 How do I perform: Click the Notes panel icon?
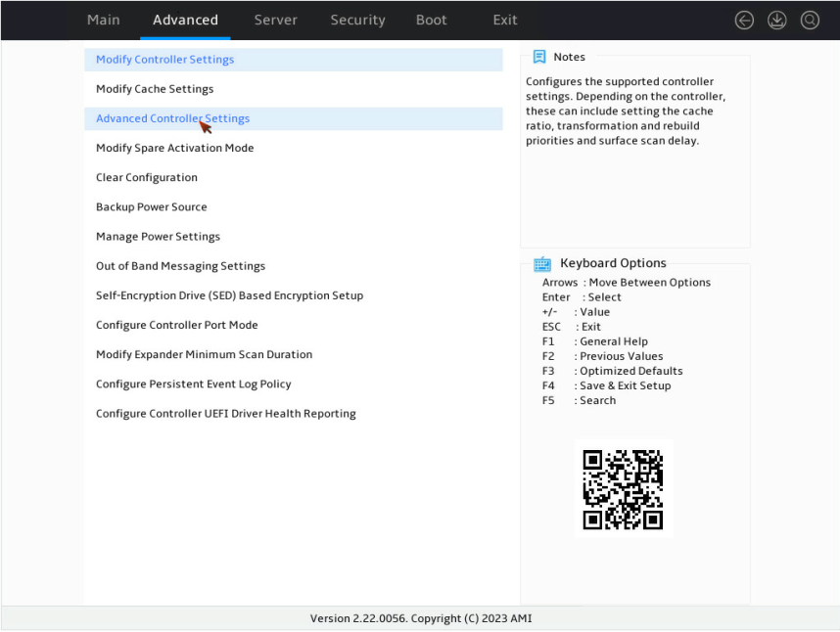538,57
